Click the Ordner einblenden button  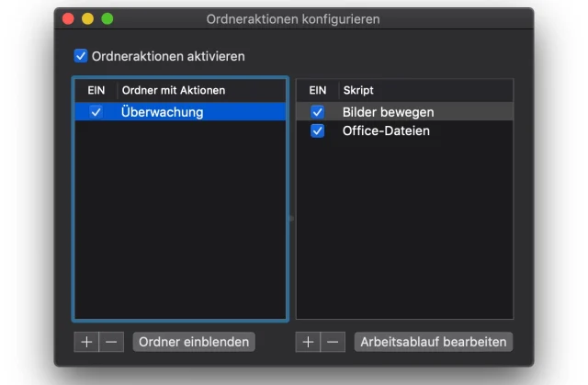[193, 342]
